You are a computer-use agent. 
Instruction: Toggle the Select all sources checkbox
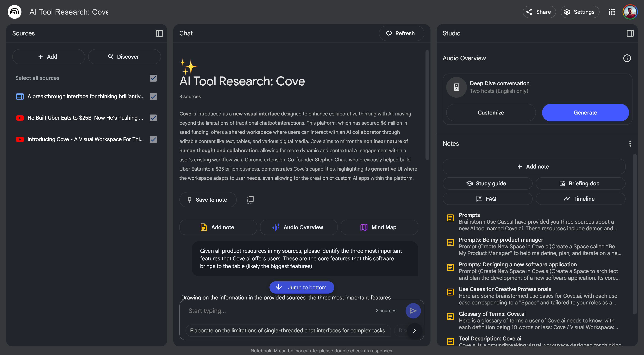153,78
